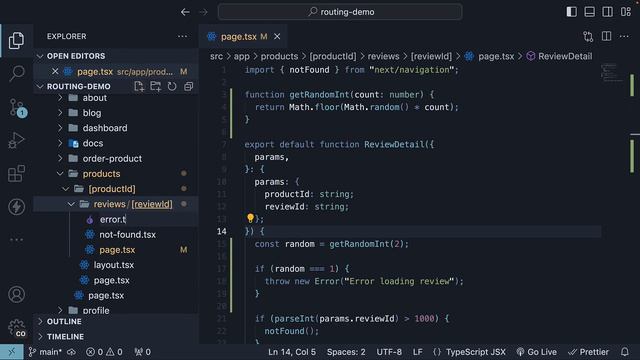
Task: Open notifications bell in status bar
Action: coord(624,352)
